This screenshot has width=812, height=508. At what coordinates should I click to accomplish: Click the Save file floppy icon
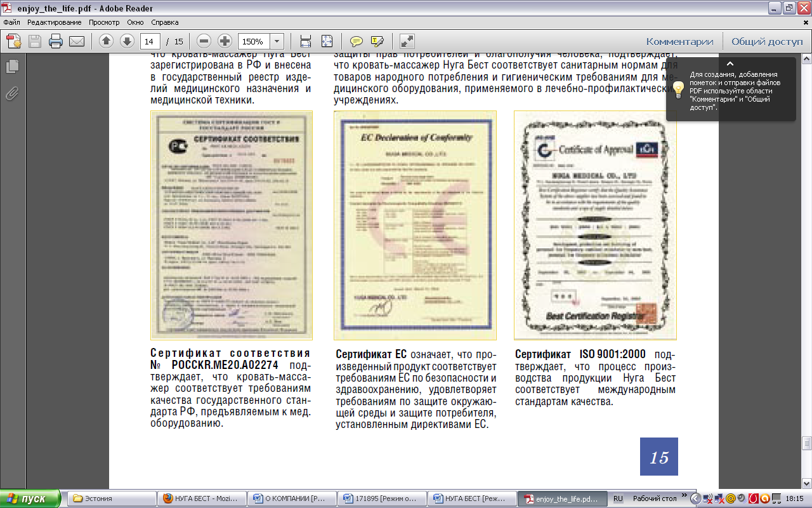coord(35,42)
